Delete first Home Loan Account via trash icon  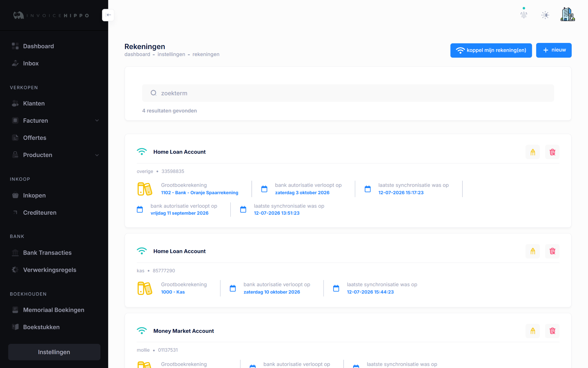click(x=552, y=152)
